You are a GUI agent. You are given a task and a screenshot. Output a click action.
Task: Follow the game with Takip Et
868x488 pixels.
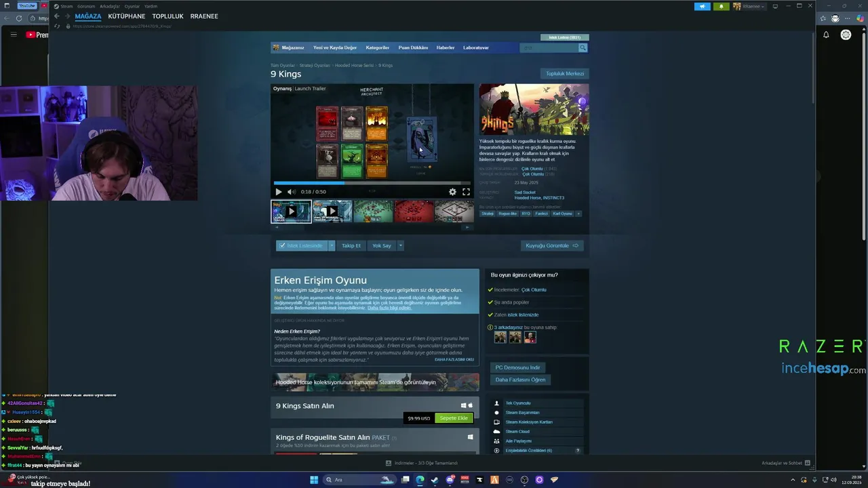tap(351, 245)
